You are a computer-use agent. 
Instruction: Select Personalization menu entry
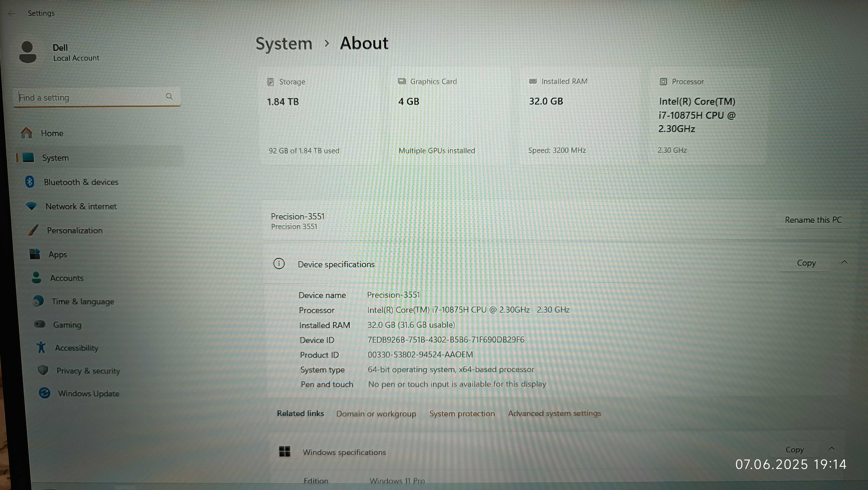tap(75, 230)
